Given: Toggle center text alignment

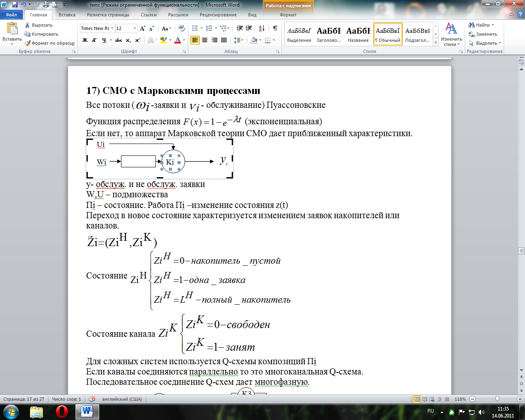Looking at the screenshot, I should tap(205, 40).
